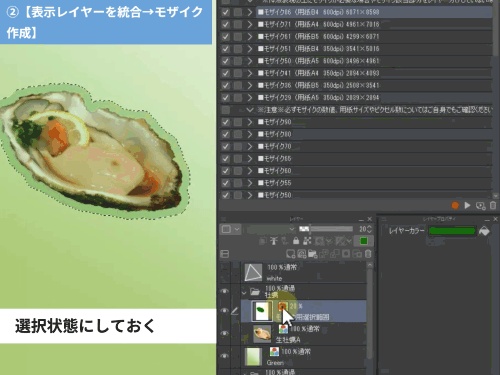Expand the モザイク70 action steps

250,146
